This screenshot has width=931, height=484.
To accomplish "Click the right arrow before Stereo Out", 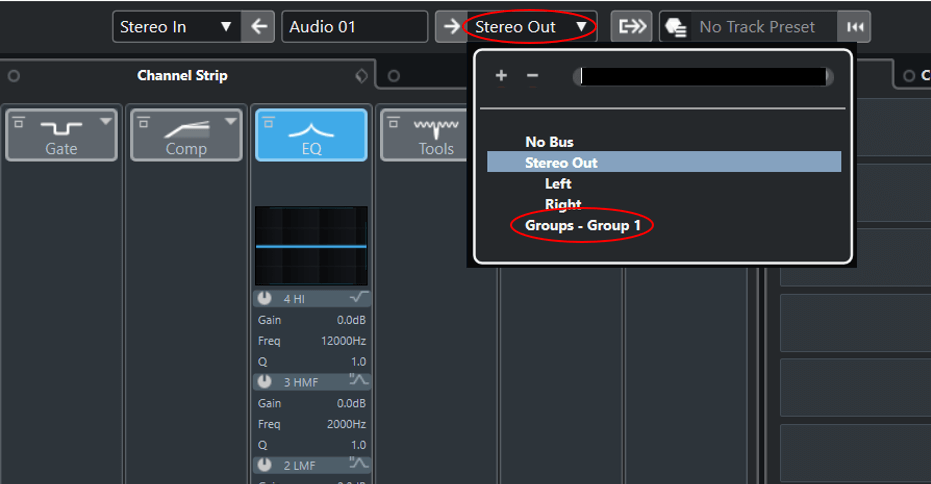I will [450, 27].
